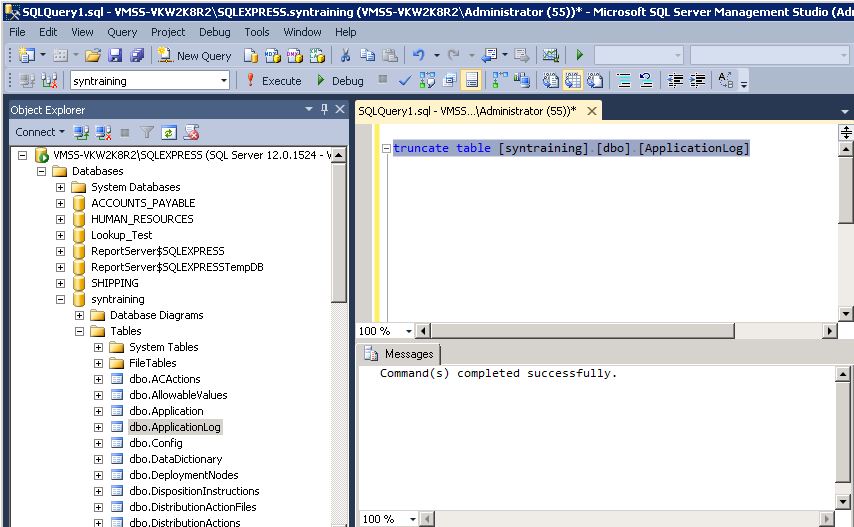Click Include Client Statistics icon
Viewport: 854px width, 527px height.
coord(522,81)
